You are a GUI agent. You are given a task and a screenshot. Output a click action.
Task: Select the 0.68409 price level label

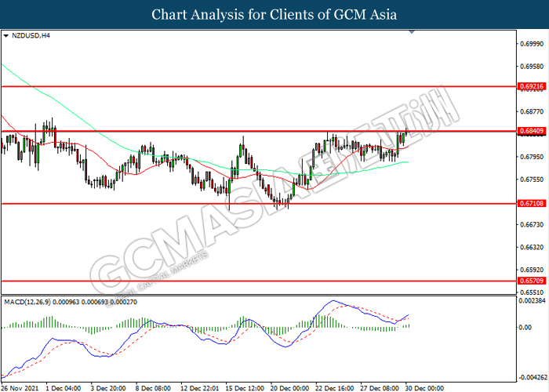(x=533, y=131)
